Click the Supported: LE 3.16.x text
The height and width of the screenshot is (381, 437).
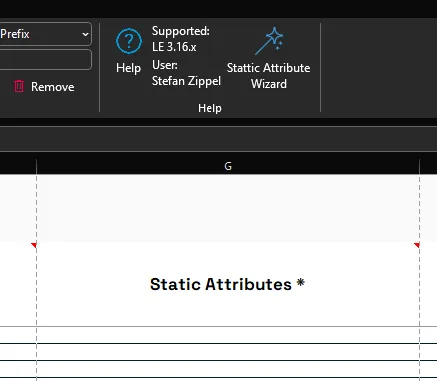click(x=181, y=39)
